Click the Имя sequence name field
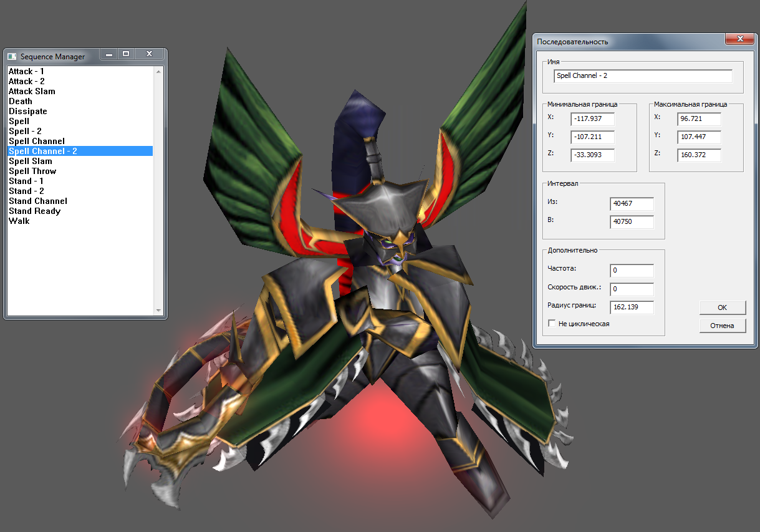Viewport: 760px width, 532px height. [643, 76]
